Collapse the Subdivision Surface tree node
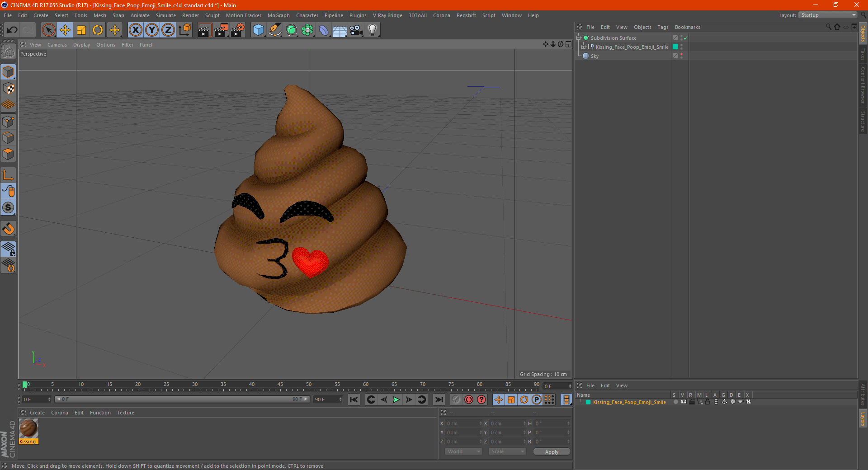The width and height of the screenshot is (868, 470). pos(579,38)
